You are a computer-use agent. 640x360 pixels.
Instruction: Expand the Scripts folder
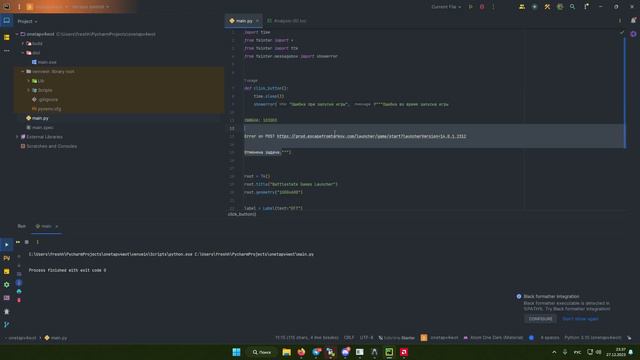pyautogui.click(x=29, y=90)
